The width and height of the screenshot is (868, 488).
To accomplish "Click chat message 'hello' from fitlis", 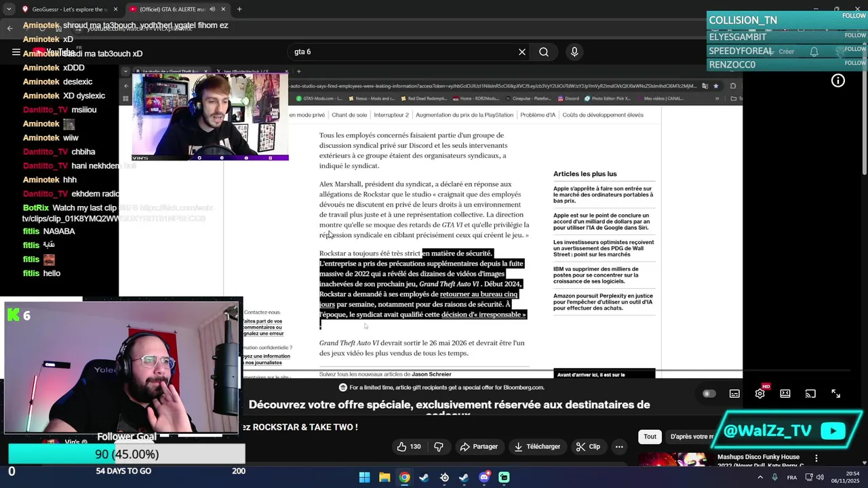I will coord(52,273).
